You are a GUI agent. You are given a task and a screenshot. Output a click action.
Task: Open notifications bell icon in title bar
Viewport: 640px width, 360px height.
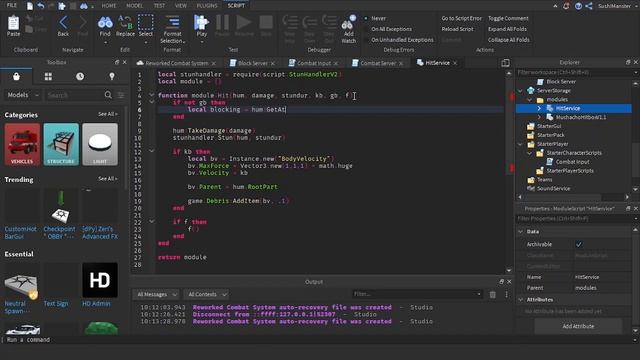(566, 6)
